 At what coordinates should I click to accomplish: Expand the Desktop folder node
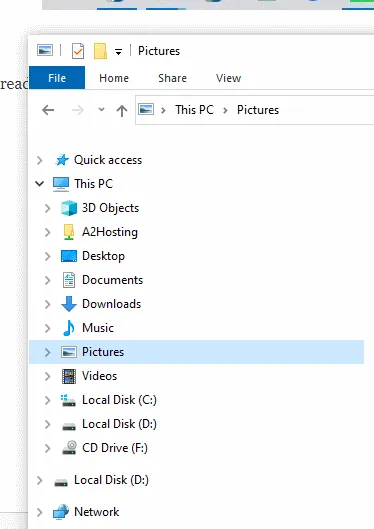pyautogui.click(x=48, y=256)
